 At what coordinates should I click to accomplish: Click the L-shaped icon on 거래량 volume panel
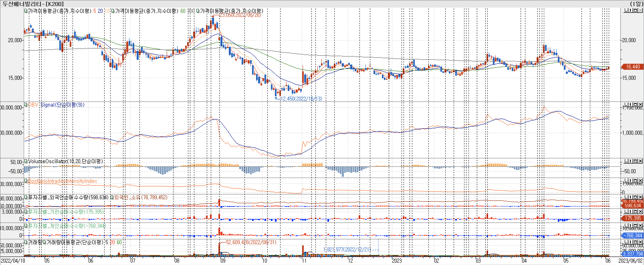coord(626,242)
